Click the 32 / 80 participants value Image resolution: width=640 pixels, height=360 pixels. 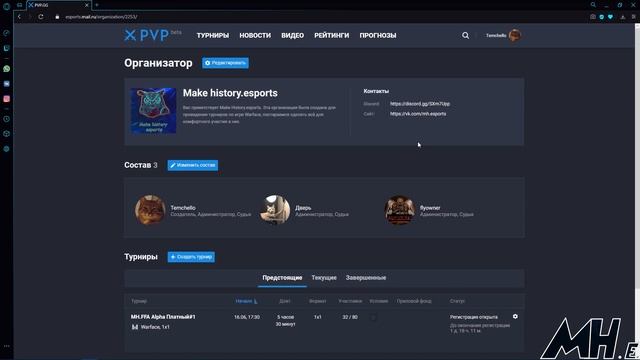coord(350,317)
